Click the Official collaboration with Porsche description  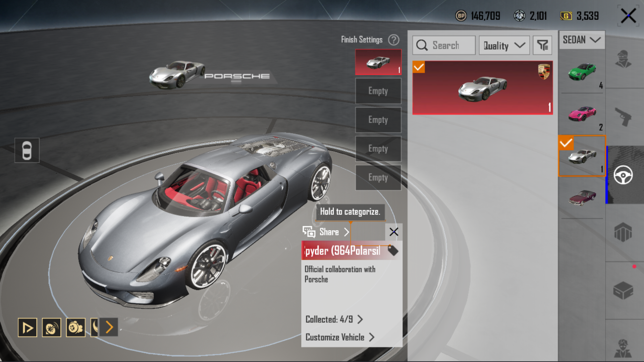[340, 274]
